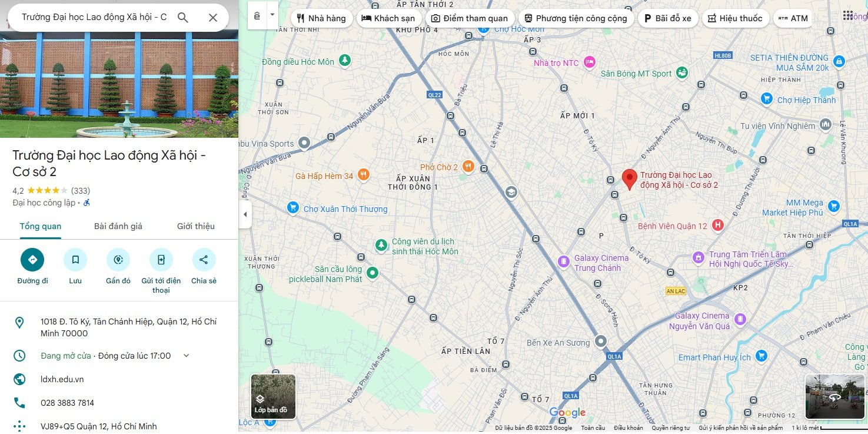Toggle Lớp bản đồ map layer
868x434 pixels.
click(x=273, y=396)
